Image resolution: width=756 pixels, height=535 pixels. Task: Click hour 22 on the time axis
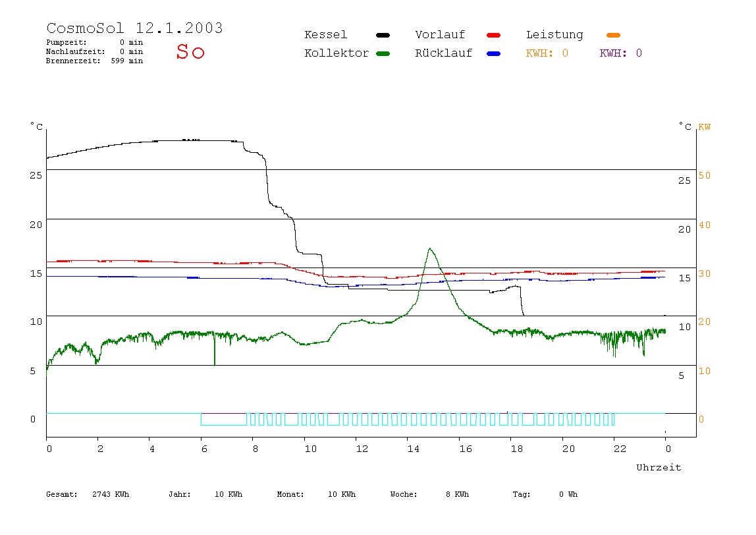[620, 449]
